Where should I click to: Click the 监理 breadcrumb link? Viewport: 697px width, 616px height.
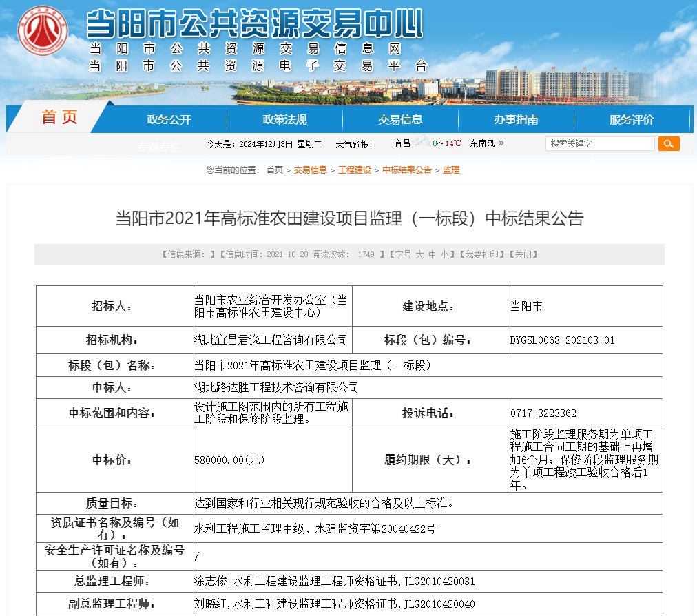(x=451, y=170)
